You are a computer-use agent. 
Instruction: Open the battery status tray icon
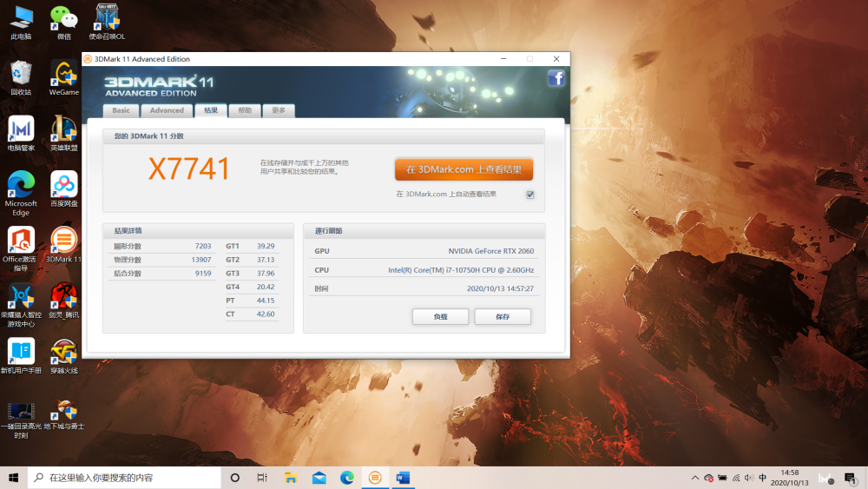722,478
